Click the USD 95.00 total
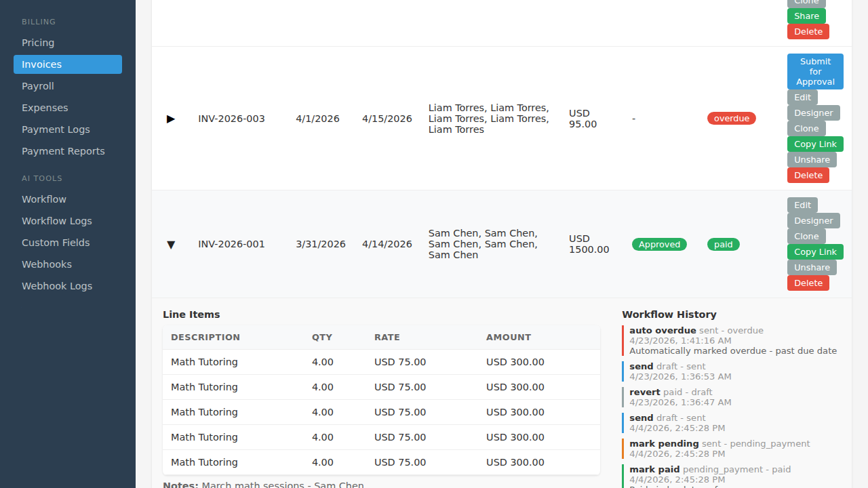The image size is (868, 488). [583, 119]
